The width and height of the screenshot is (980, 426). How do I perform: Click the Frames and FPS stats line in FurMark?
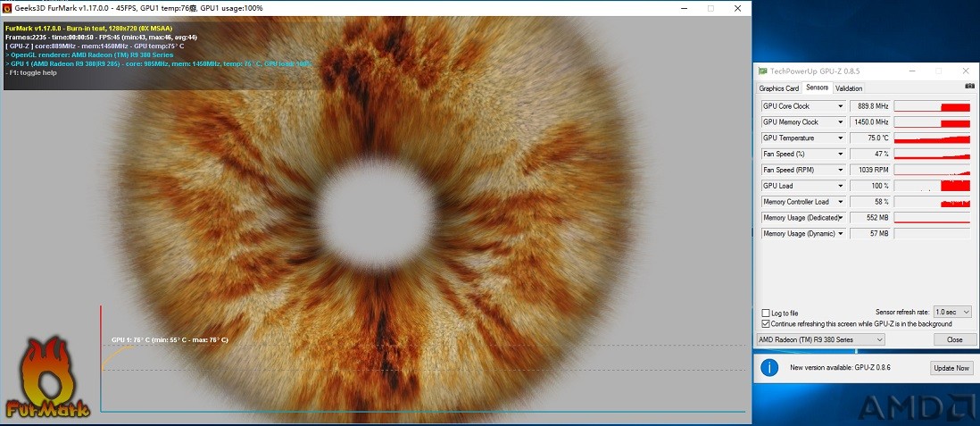(x=101, y=37)
